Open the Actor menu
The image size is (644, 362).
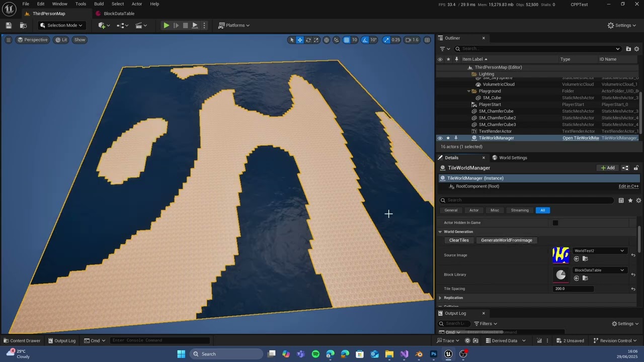tap(137, 4)
